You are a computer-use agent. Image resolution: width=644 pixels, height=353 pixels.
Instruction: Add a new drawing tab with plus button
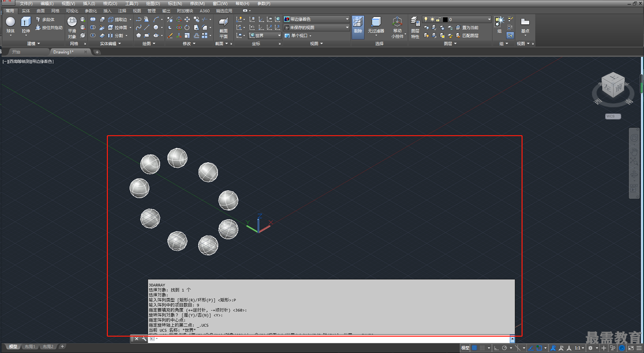point(97,52)
